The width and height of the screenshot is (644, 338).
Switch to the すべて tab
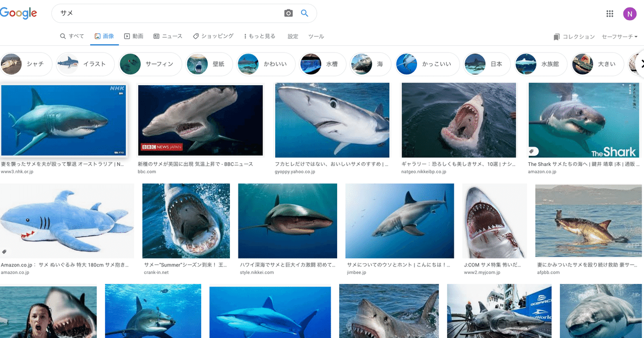tap(72, 36)
